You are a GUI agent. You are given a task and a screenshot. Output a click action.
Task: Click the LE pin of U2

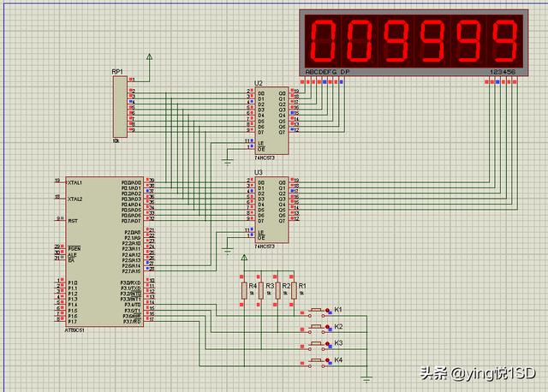pyautogui.click(x=260, y=143)
